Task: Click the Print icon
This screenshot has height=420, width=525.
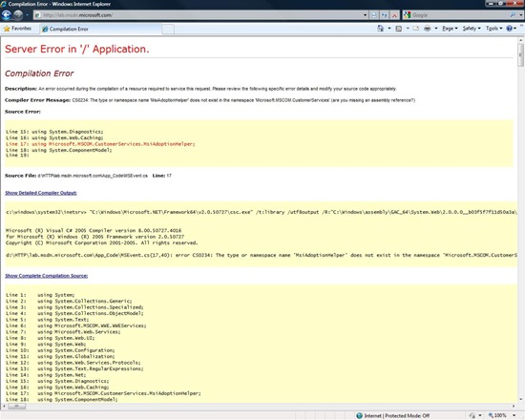Action: tap(428, 29)
